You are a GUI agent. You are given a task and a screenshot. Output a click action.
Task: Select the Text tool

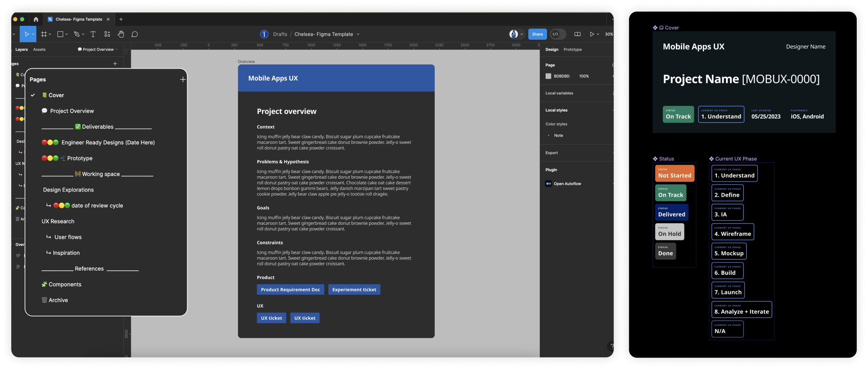click(93, 34)
